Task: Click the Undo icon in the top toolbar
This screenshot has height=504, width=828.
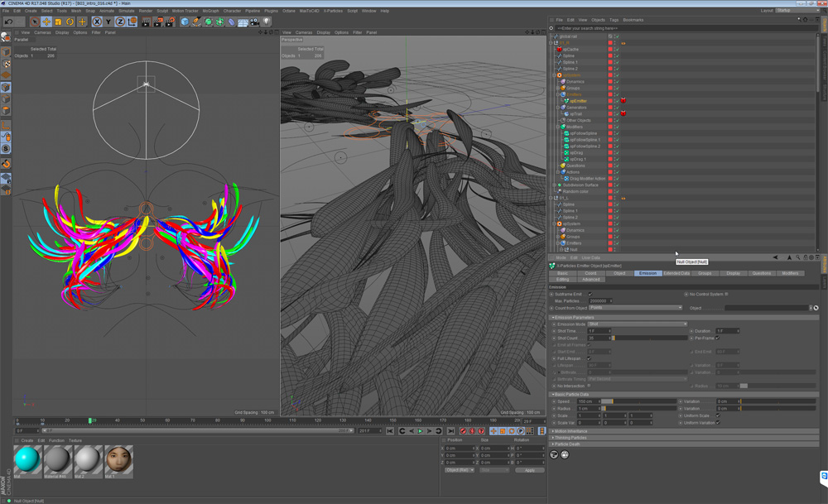Action: (9, 21)
